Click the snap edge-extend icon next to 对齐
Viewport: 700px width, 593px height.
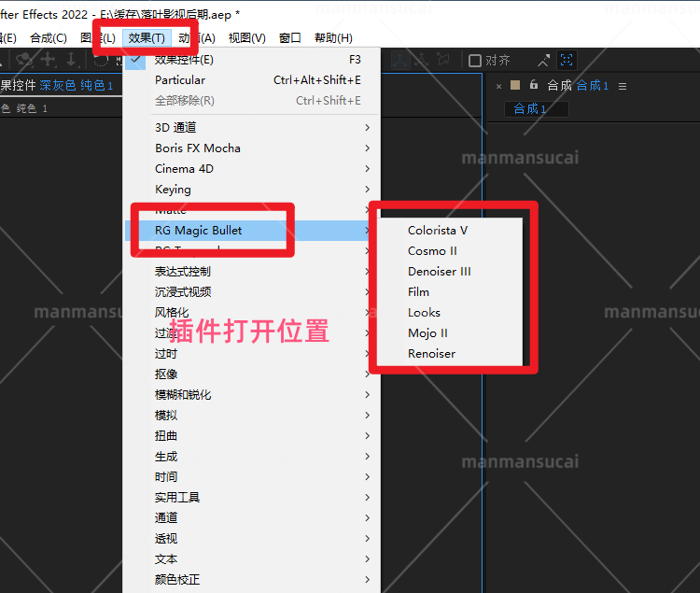tap(543, 61)
